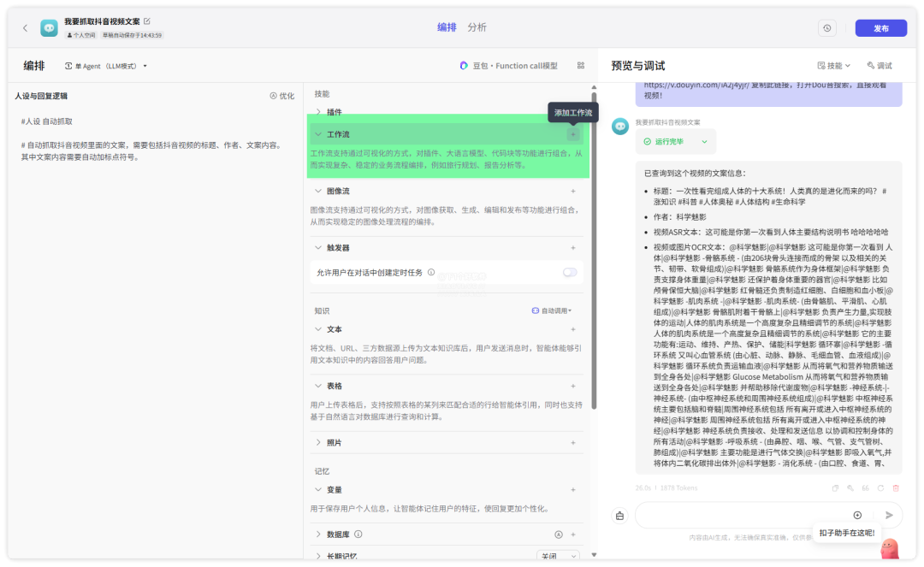This screenshot has height=567, width=924.
Task: Click the clear context briefcase icon
Action: tap(619, 516)
